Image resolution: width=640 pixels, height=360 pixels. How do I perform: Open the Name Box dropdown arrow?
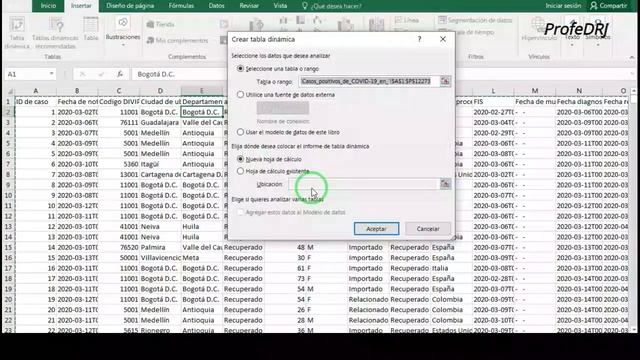coord(51,74)
